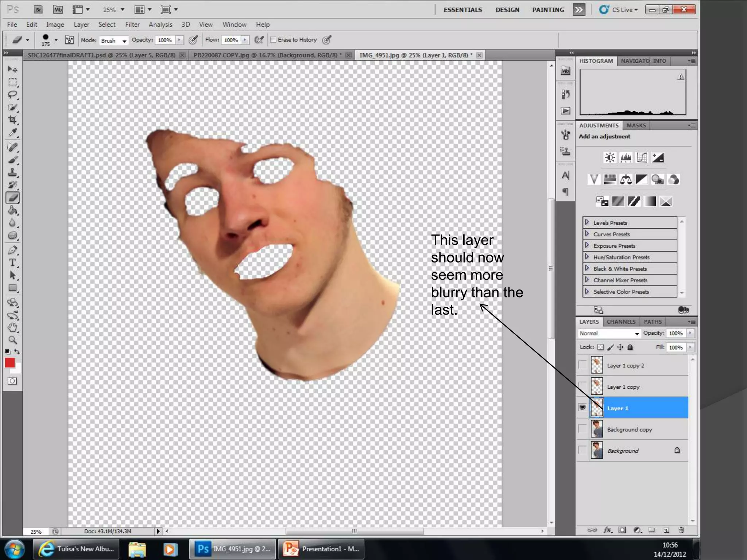Click the delete layer trash icon

click(x=681, y=530)
